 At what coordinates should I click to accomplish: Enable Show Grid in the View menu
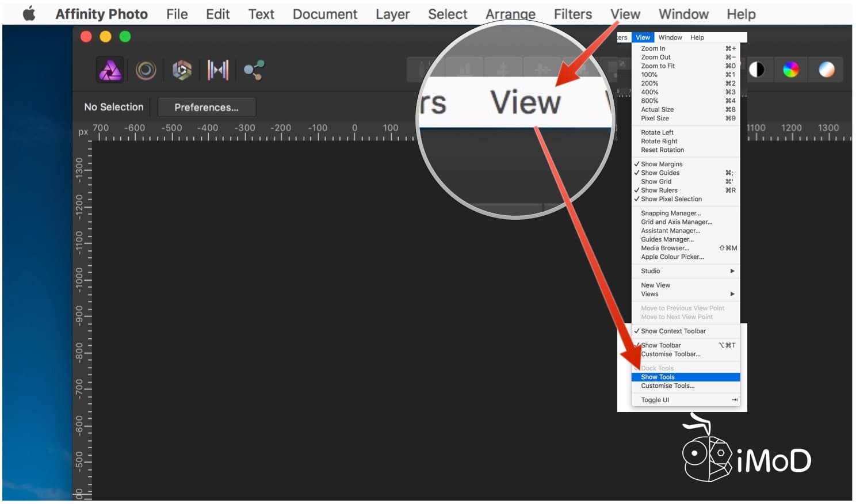point(656,181)
